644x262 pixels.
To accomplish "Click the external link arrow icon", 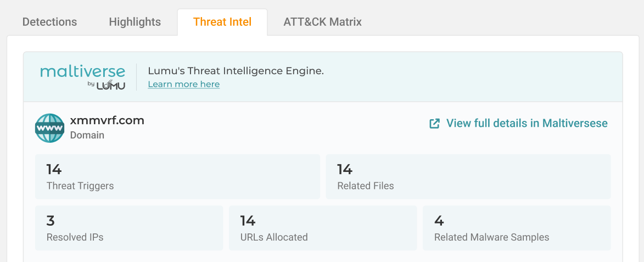I will (x=434, y=124).
